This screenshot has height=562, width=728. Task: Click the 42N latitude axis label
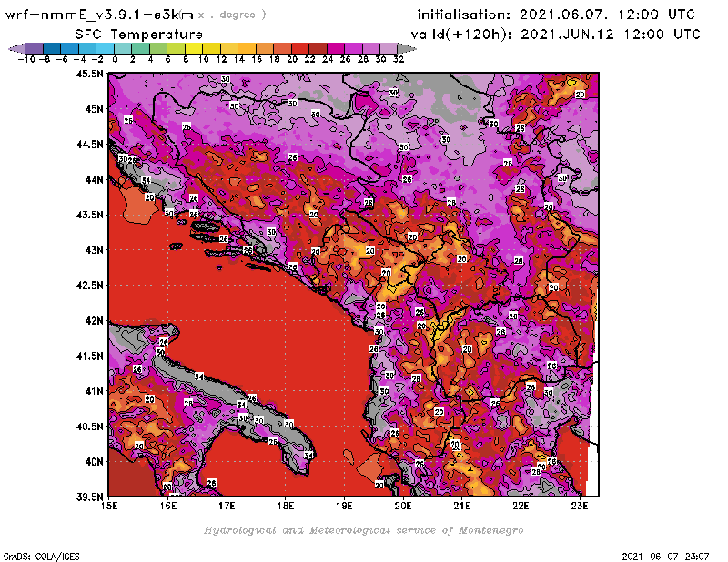[x=92, y=320]
